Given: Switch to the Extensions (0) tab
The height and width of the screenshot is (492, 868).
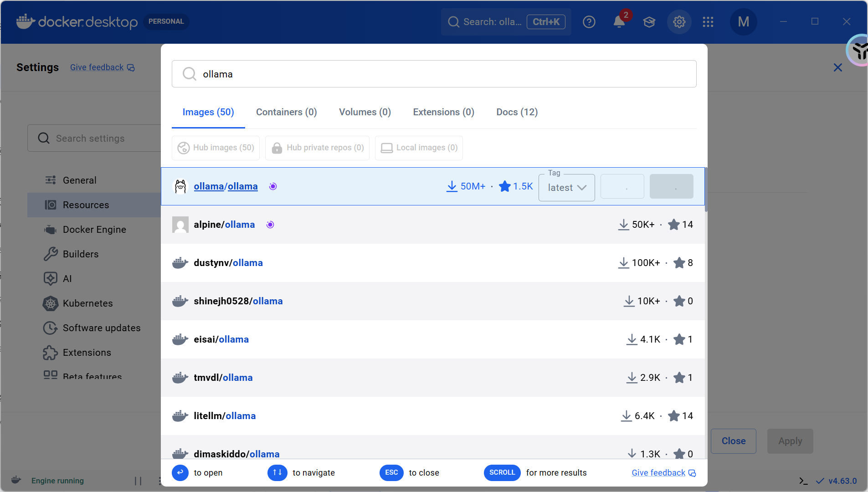Looking at the screenshot, I should click(444, 112).
